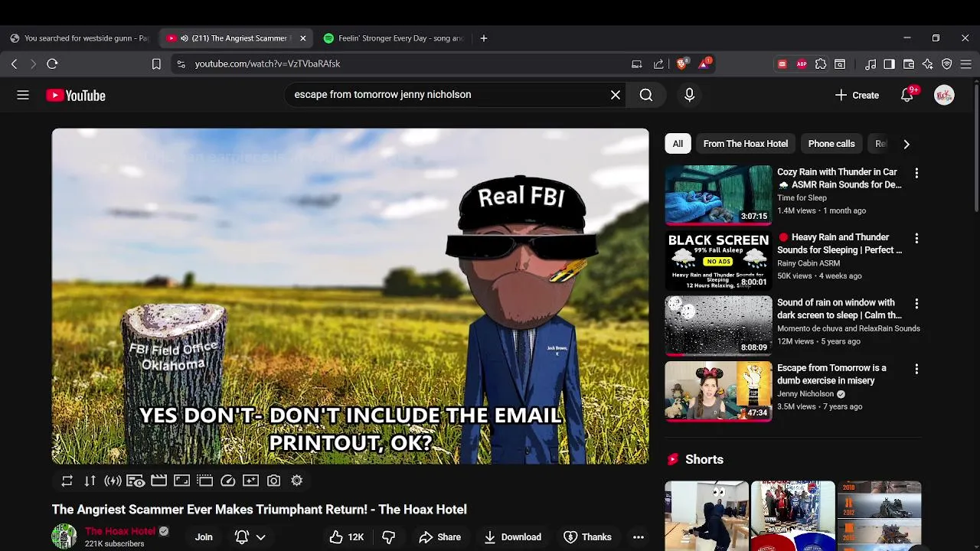Open the enhancer settings gear icon
Screen dimensions: 980x551
tap(296, 481)
